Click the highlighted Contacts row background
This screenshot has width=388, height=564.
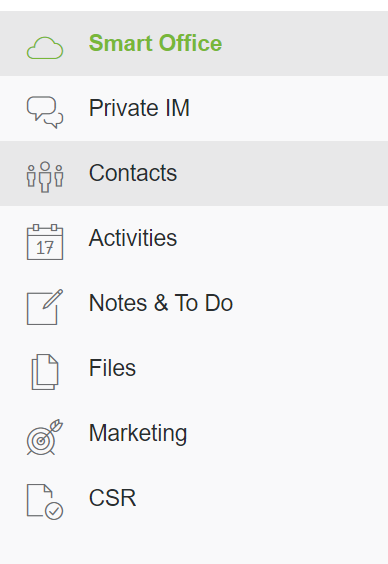194,173
